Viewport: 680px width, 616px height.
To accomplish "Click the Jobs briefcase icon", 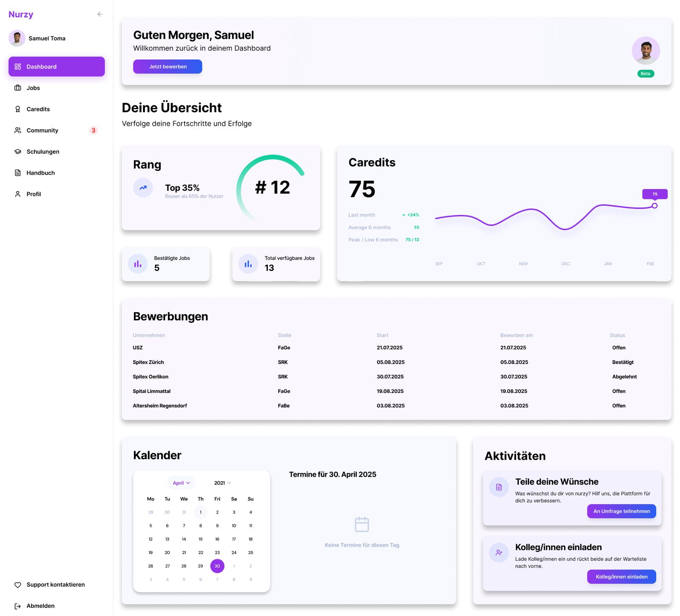I will coord(18,88).
